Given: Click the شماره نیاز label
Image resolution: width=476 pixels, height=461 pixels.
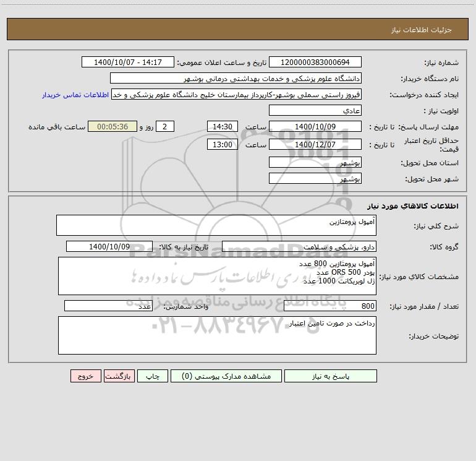Looking at the screenshot, I should pyautogui.click(x=441, y=63).
